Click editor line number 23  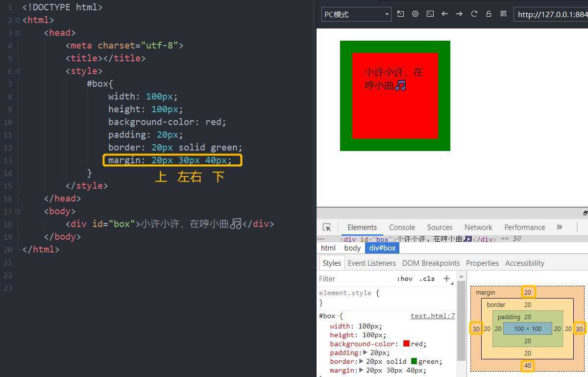tap(7, 288)
